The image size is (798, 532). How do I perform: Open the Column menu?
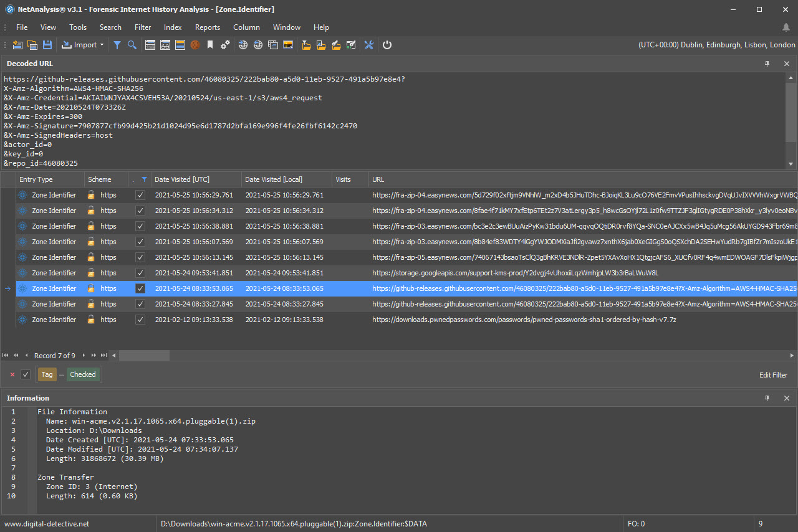[x=246, y=27]
